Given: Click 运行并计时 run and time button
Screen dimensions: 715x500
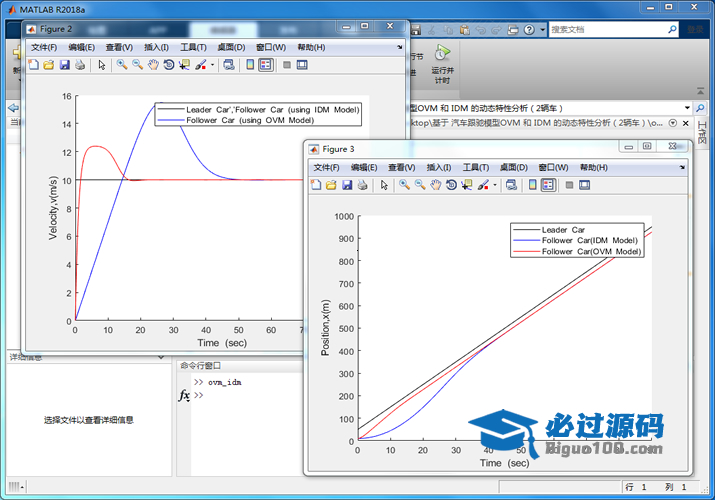Looking at the screenshot, I should click(x=442, y=64).
